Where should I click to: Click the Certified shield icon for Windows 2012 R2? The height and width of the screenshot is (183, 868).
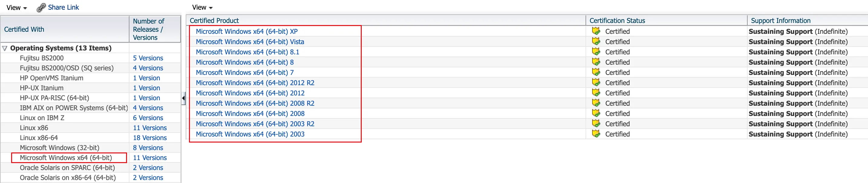596,83
